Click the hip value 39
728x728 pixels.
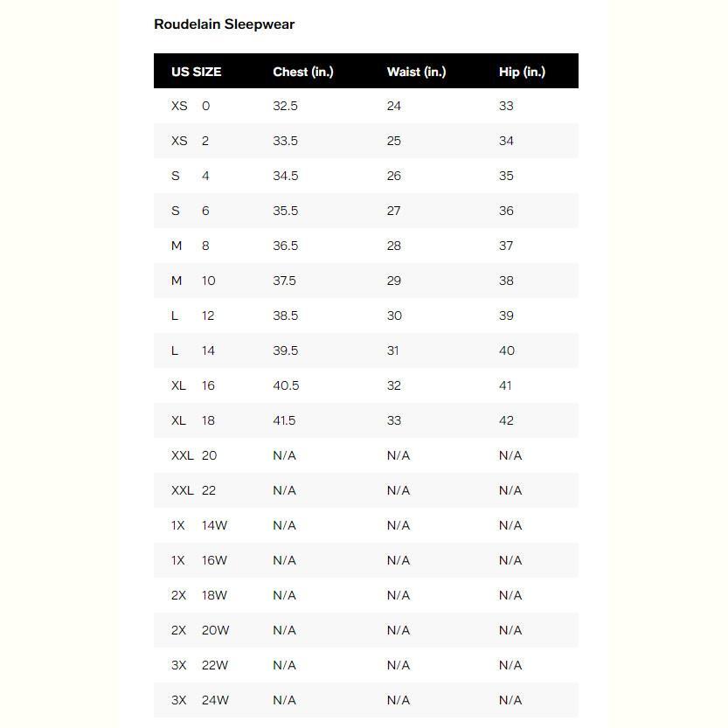[x=506, y=315]
